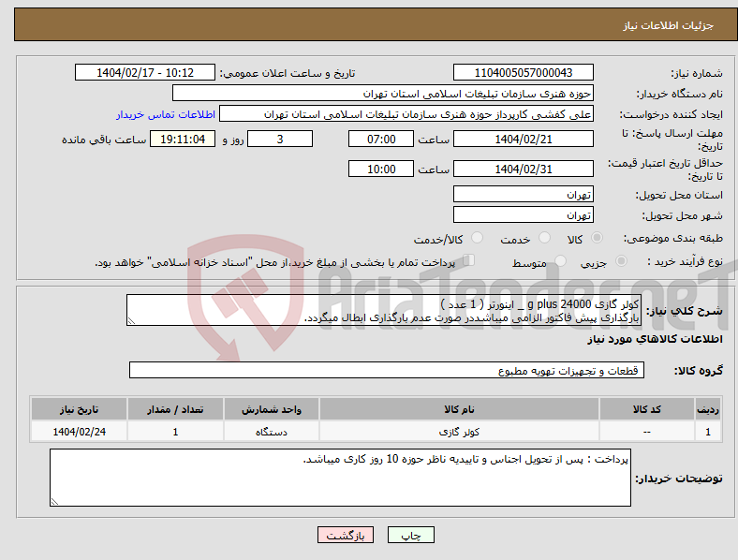Click the buyer notes textarea resize grip
The image size is (738, 560).
54,502
